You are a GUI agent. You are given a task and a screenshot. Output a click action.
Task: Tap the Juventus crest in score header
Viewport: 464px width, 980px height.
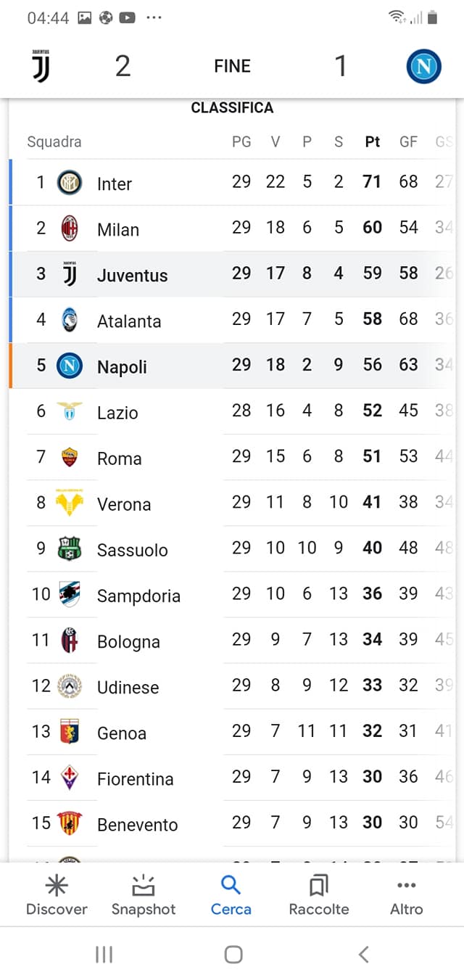point(41,66)
